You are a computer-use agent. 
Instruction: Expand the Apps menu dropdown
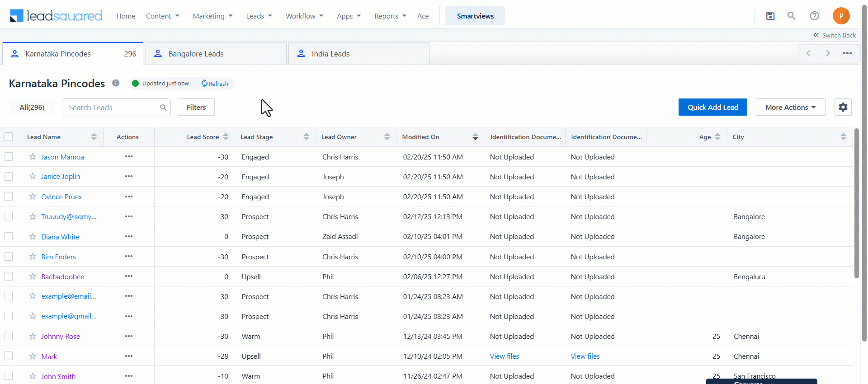(x=349, y=16)
